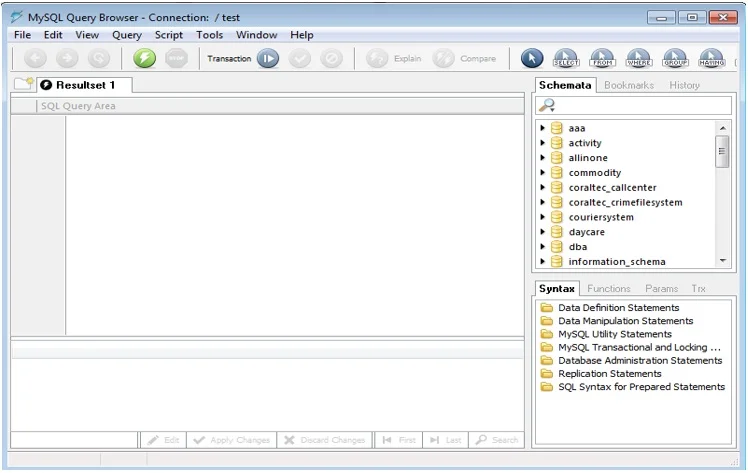Switch to the Bookmarks tab
The width and height of the screenshot is (748, 473).
click(629, 85)
